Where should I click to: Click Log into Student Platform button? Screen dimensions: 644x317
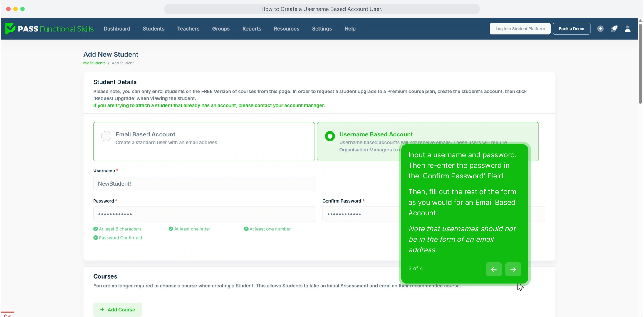tap(520, 29)
